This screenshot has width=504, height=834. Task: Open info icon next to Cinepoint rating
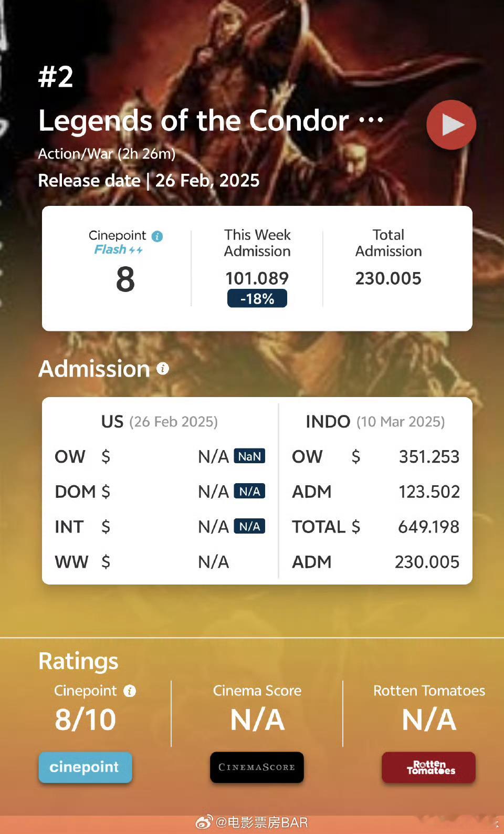click(130, 691)
